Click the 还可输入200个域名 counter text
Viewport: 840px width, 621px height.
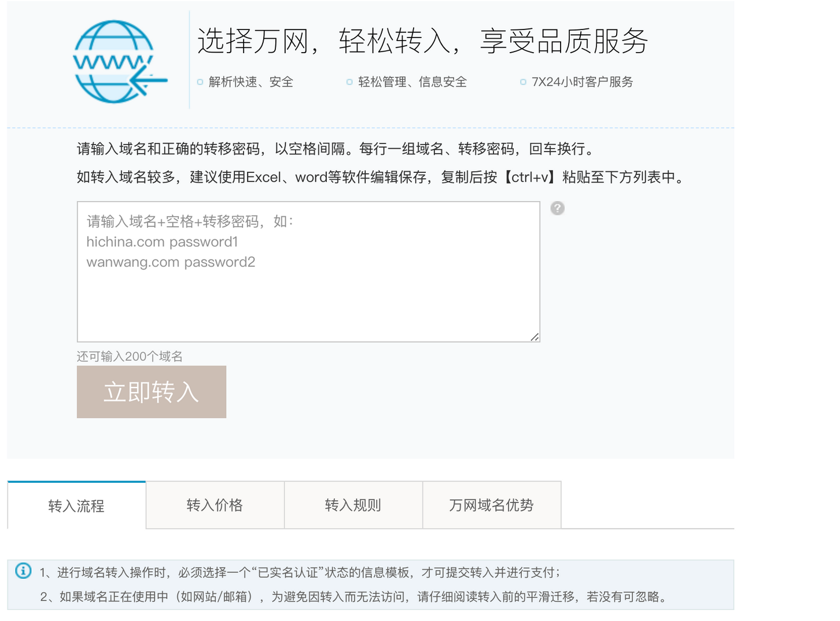[130, 356]
